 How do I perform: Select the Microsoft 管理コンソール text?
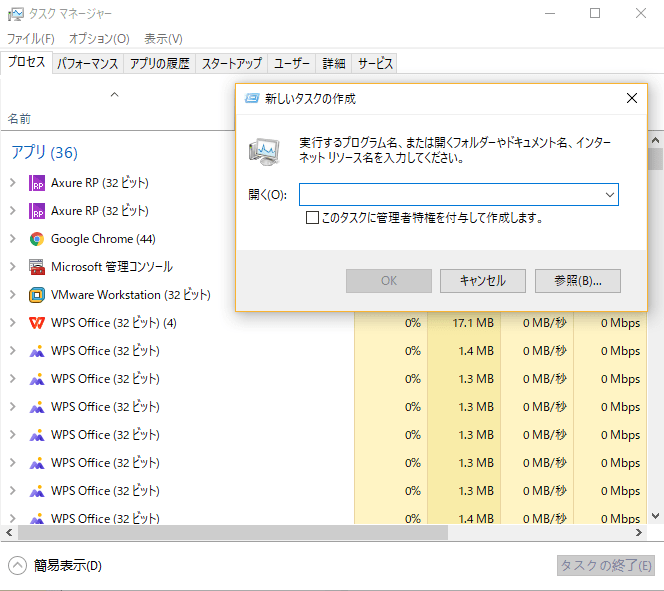click(112, 267)
